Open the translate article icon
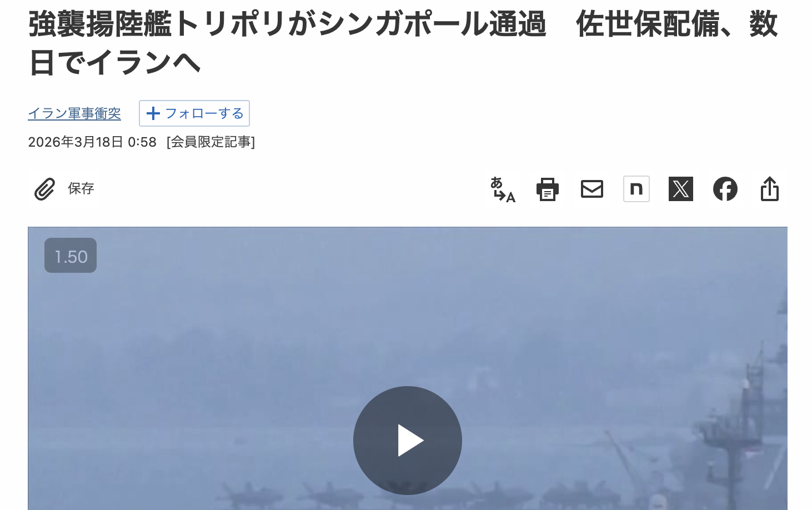812x510 pixels. click(503, 189)
